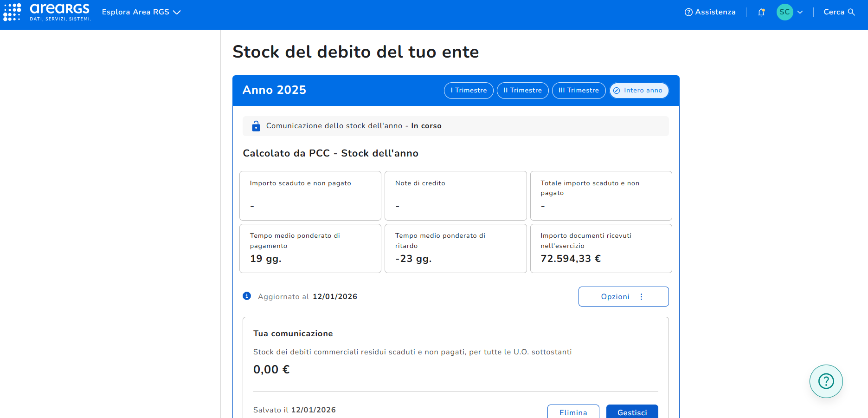Viewport: 868px width, 418px height.
Task: Click the Importo documenti ricevuti card
Action: pos(601,248)
